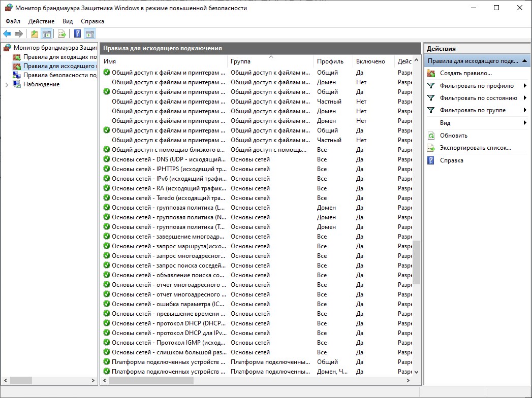Click the Back arrow in the toolbar

(7, 34)
